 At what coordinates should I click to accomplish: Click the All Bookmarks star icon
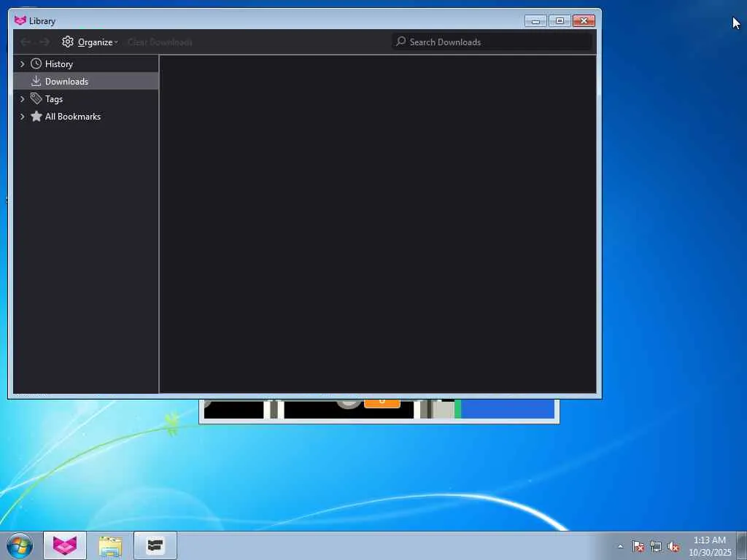tap(36, 116)
